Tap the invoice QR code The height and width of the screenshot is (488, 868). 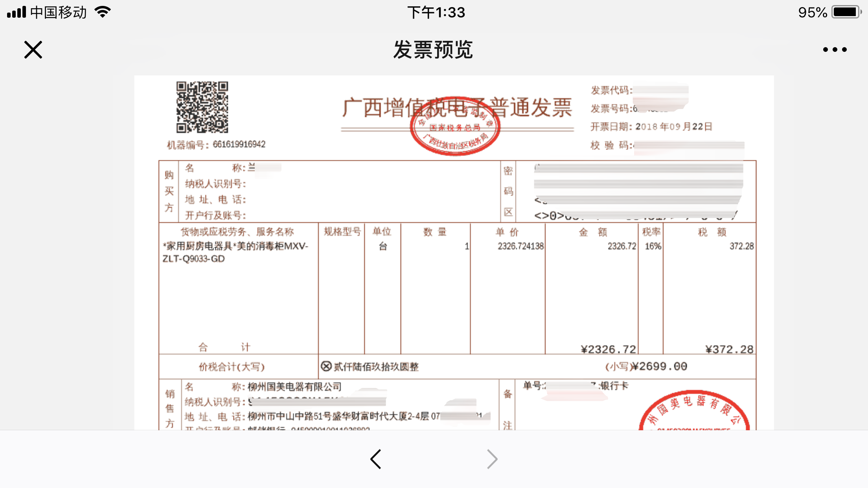[202, 107]
